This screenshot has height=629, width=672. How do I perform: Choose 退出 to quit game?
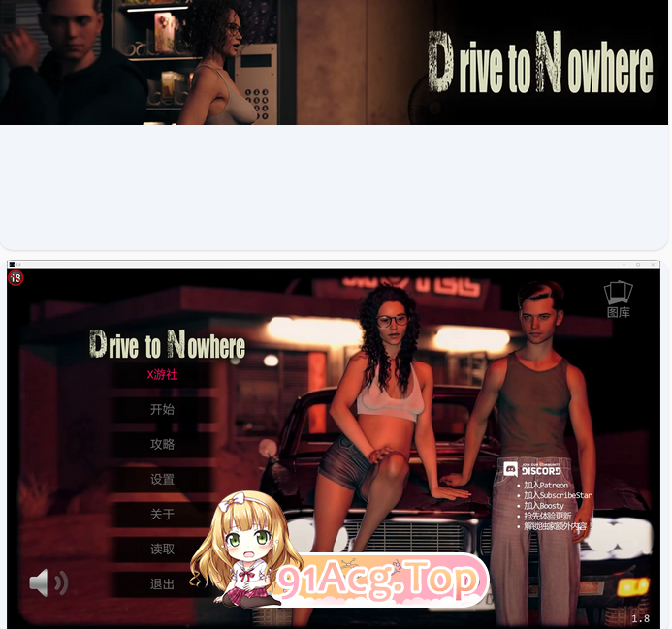coord(163,584)
